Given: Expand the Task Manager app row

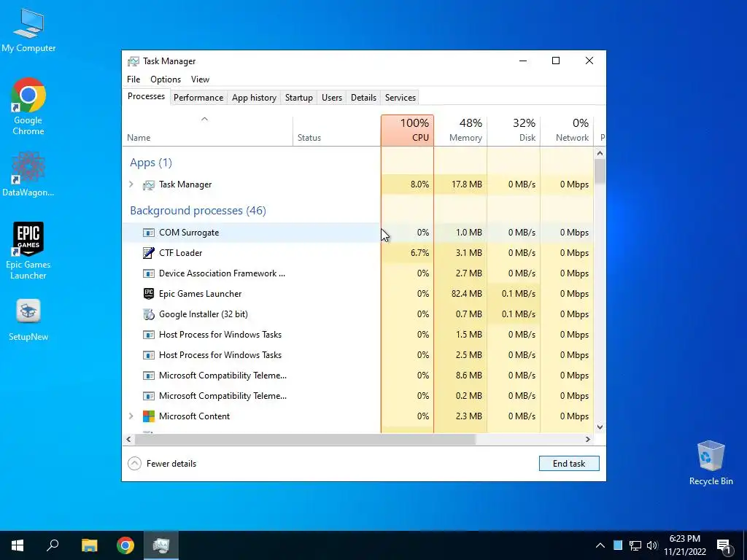Looking at the screenshot, I should [131, 184].
